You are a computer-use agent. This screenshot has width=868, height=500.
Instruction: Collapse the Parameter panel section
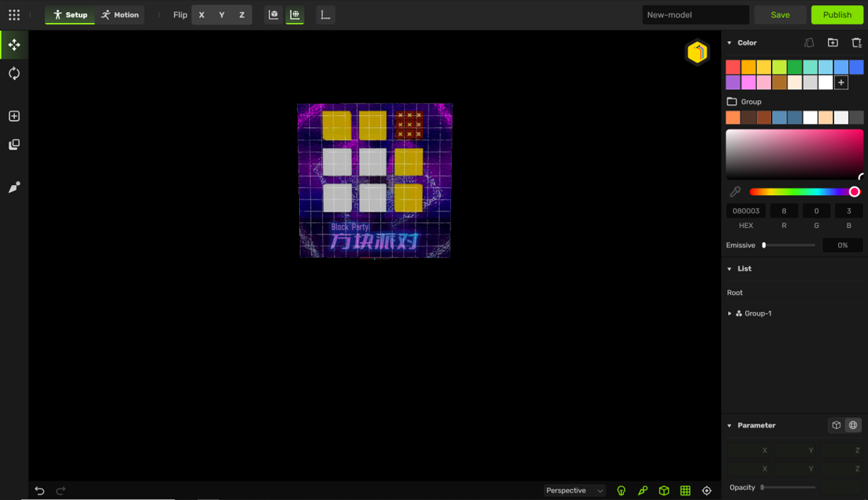click(x=730, y=425)
